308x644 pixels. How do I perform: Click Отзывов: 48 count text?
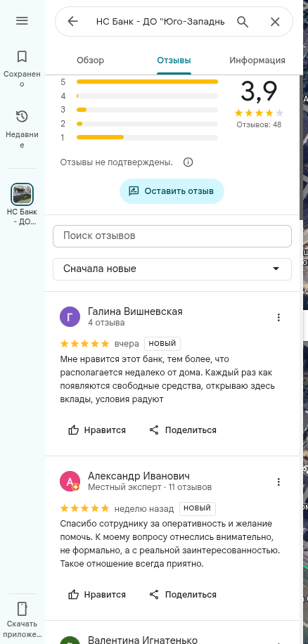(259, 124)
